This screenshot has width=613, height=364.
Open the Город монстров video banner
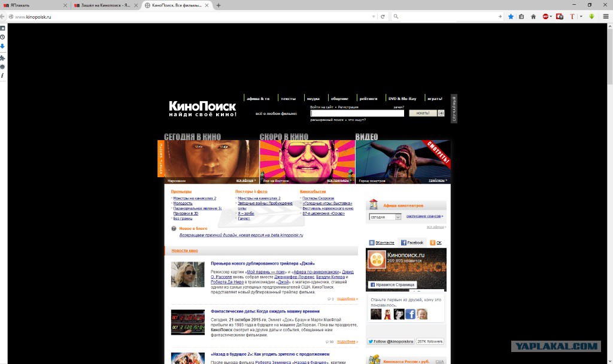403,162
